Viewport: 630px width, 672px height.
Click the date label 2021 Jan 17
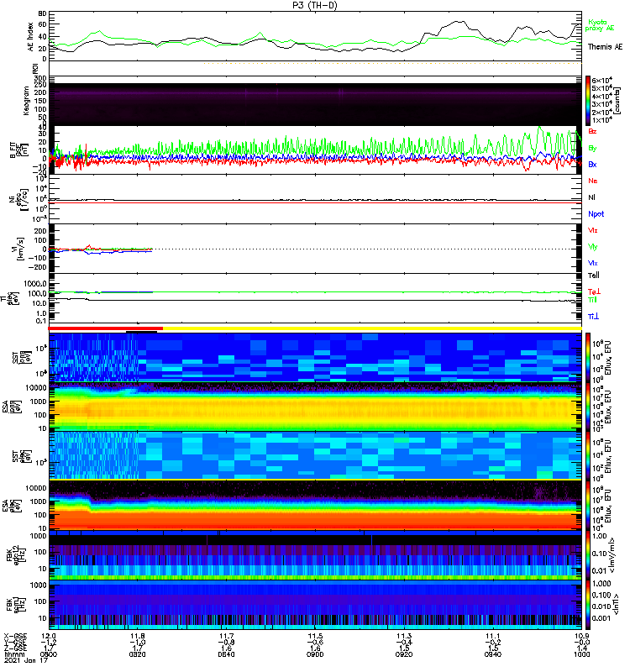[x=26, y=660]
